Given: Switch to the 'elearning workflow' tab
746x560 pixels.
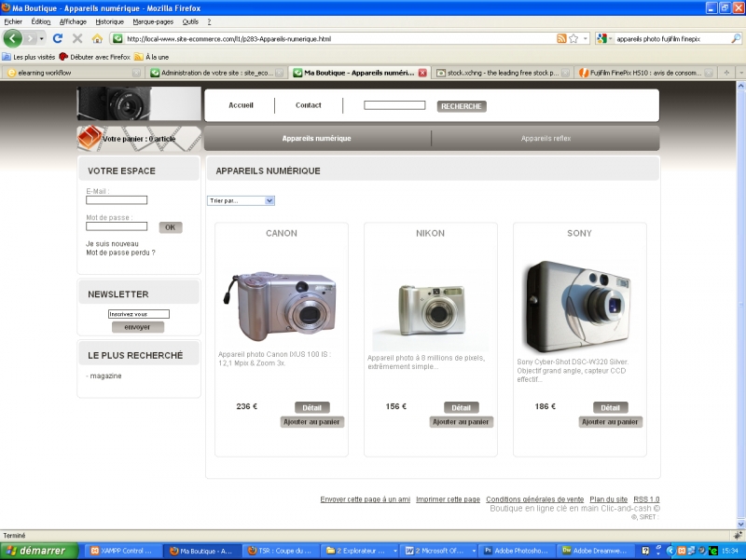Looking at the screenshot, I should tap(73, 73).
